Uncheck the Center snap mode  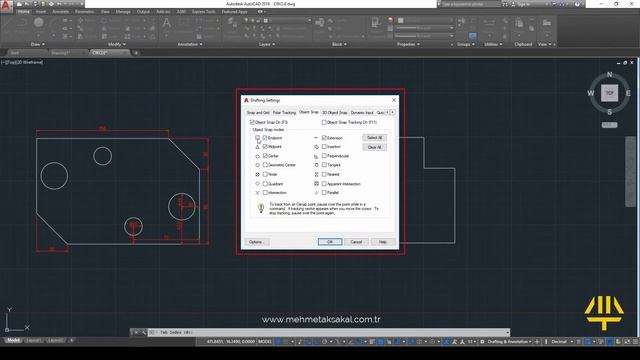tap(265, 156)
